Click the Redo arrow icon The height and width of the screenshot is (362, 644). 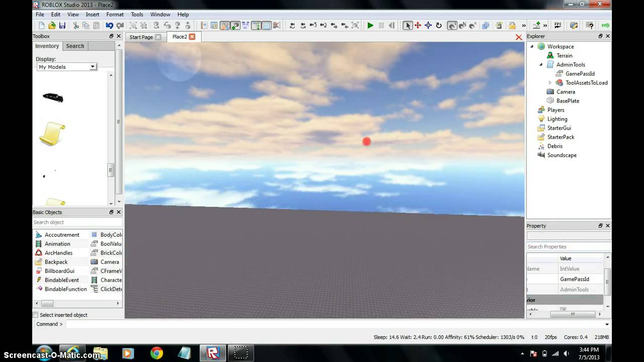pos(120,26)
